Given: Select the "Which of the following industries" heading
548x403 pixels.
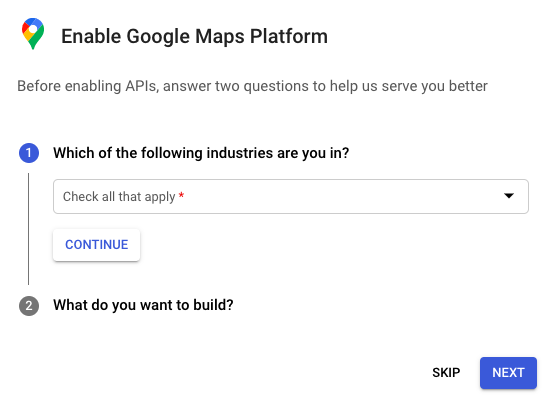Looking at the screenshot, I should pyautogui.click(x=201, y=153).
